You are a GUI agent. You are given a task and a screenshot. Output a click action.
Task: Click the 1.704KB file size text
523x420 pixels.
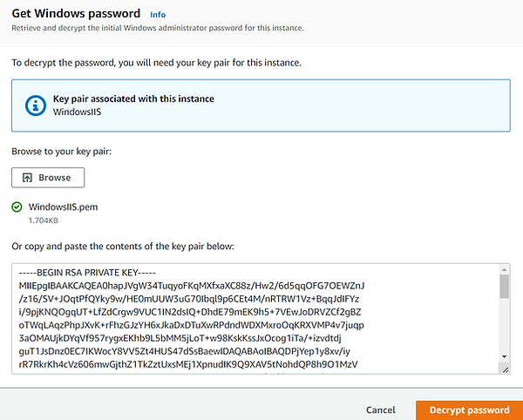(44, 220)
